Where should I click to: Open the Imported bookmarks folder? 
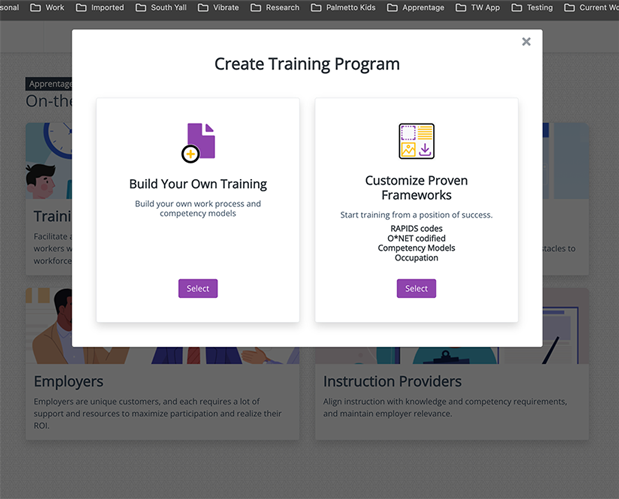100,7
